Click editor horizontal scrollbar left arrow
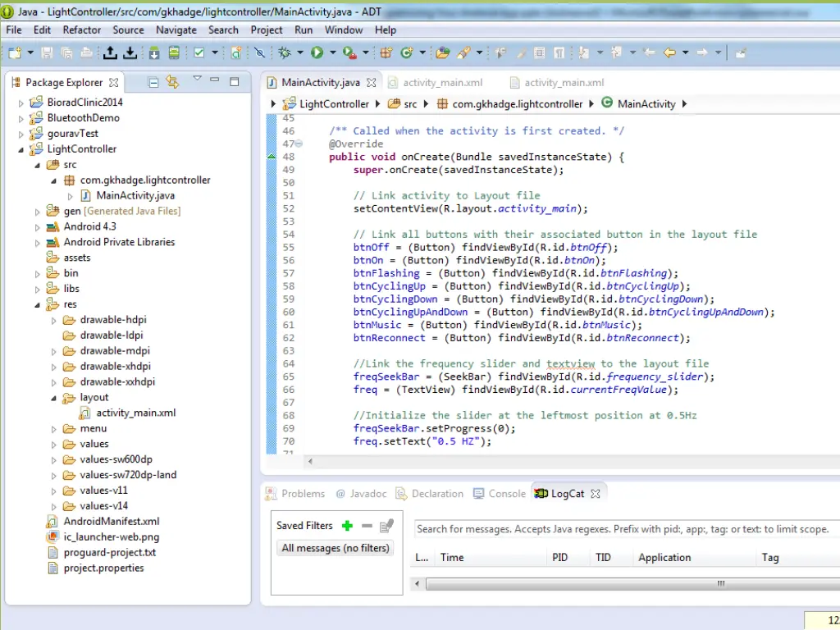Viewport: 840px width, 630px height. point(310,461)
